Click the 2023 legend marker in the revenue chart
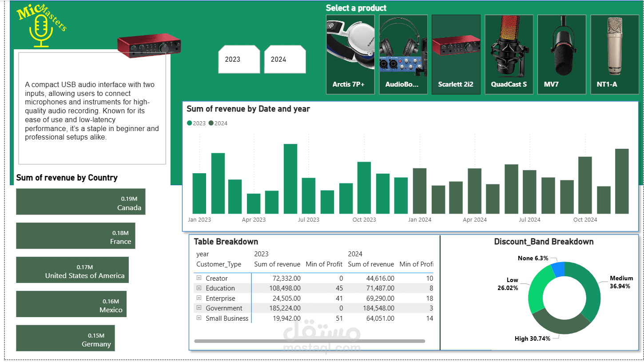The height and width of the screenshot is (362, 644). 190,123
